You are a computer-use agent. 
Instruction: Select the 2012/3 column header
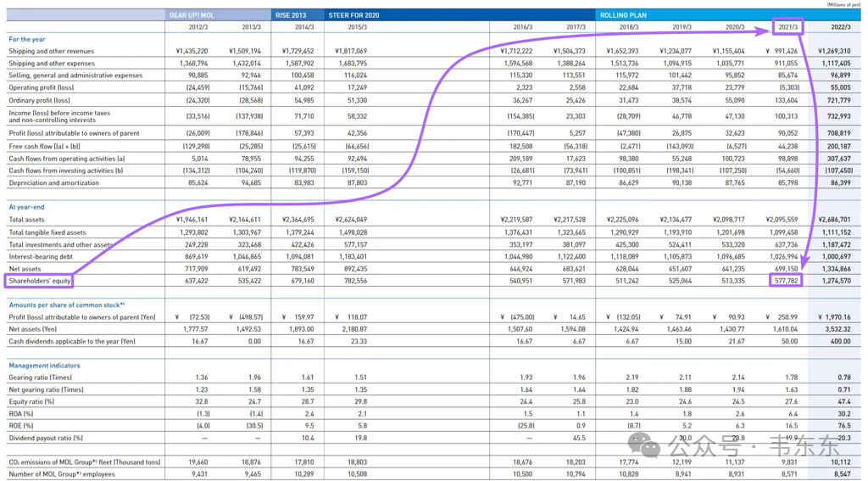coord(198,26)
